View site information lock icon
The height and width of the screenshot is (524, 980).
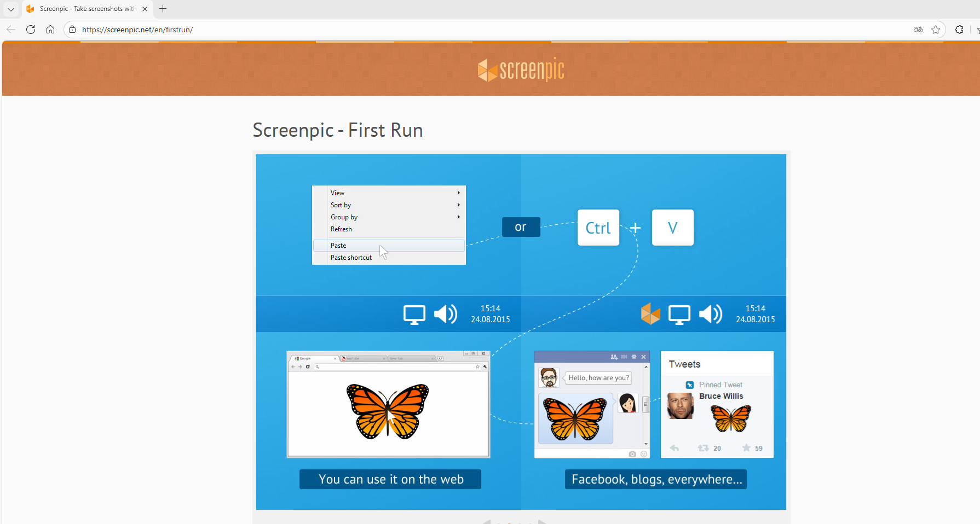pyautogui.click(x=72, y=30)
